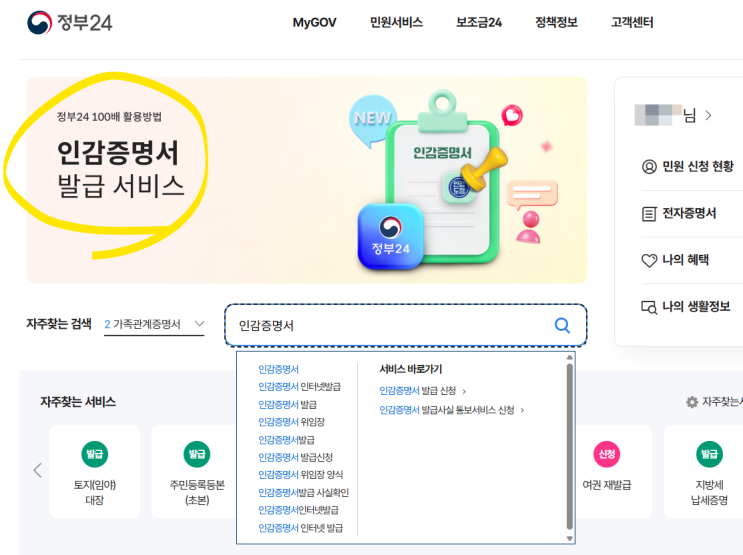Viewport: 743px width, 555px height.
Task: Open 나의 생활정보 search-screen icon
Action: point(649,307)
